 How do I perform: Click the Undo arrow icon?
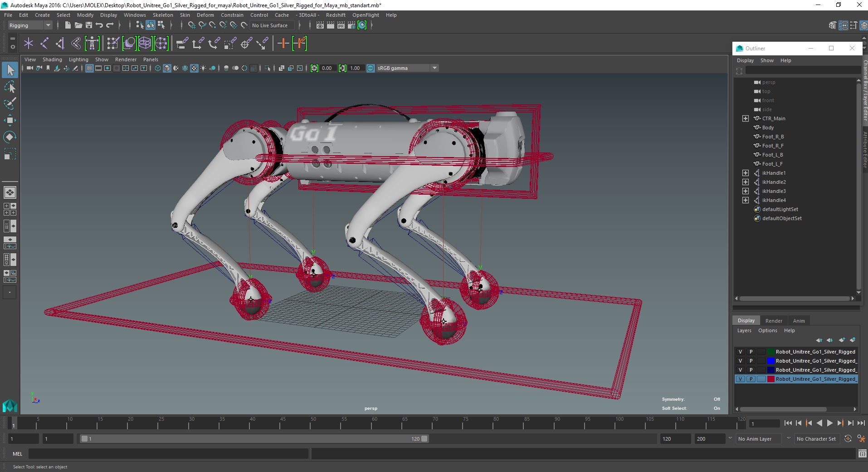(99, 25)
